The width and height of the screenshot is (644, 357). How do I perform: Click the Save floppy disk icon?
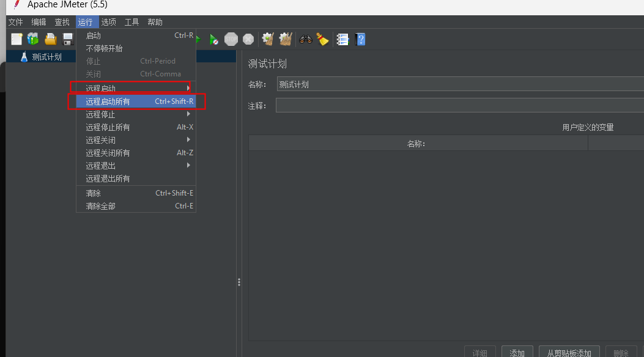(67, 39)
